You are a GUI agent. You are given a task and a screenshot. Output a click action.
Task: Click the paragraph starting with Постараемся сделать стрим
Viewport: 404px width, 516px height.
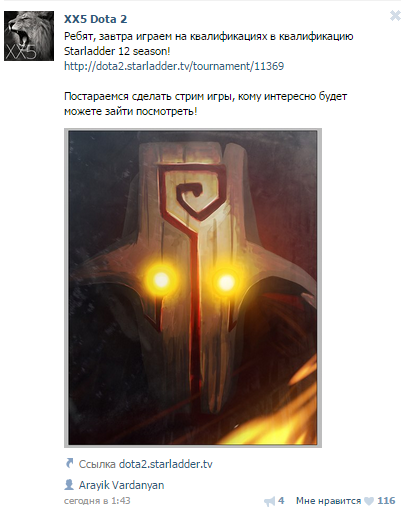(x=205, y=104)
